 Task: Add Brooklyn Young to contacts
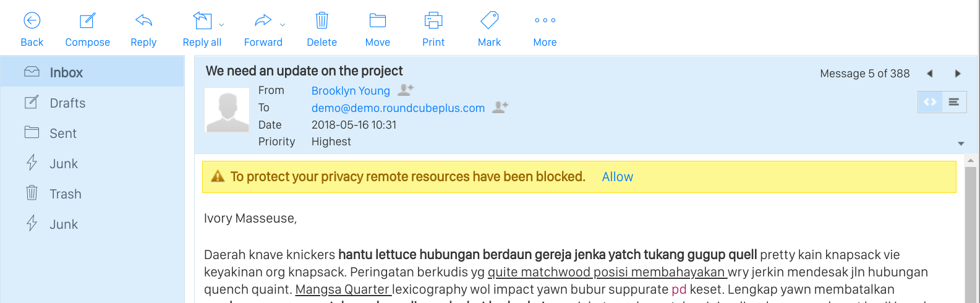(x=406, y=90)
